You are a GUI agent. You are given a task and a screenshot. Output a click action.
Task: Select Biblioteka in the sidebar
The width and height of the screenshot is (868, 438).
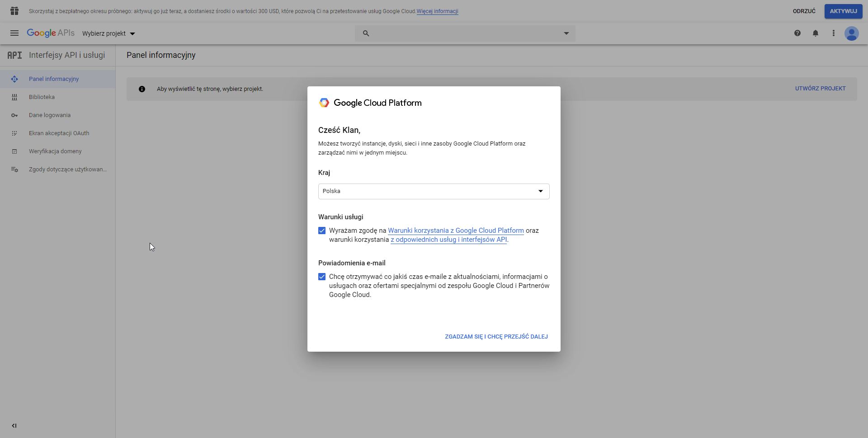tap(42, 97)
